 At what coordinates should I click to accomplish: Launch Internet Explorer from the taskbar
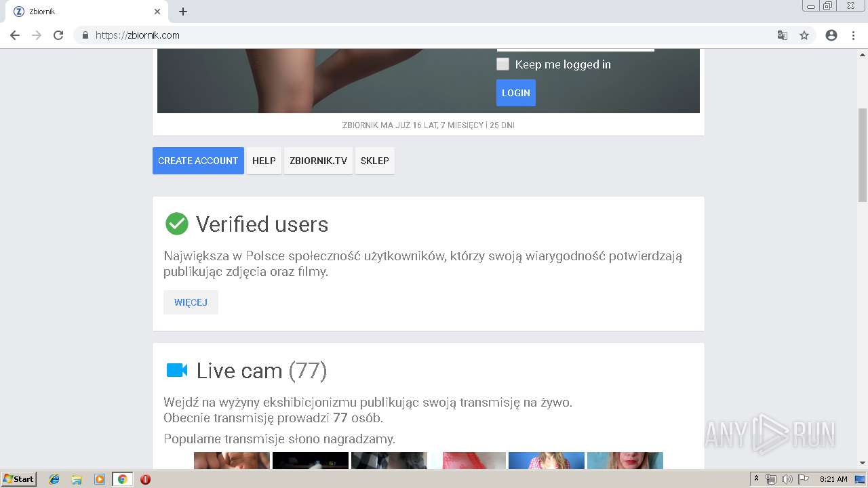click(54, 479)
